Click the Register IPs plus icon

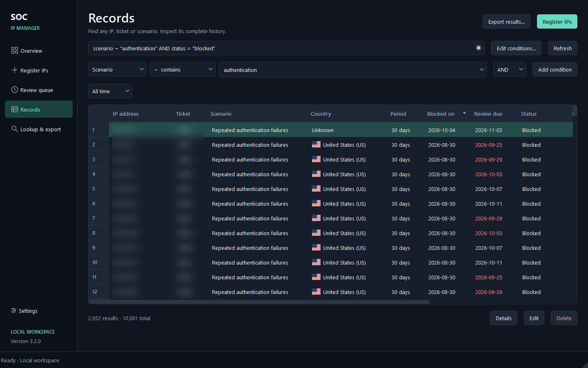(x=15, y=70)
